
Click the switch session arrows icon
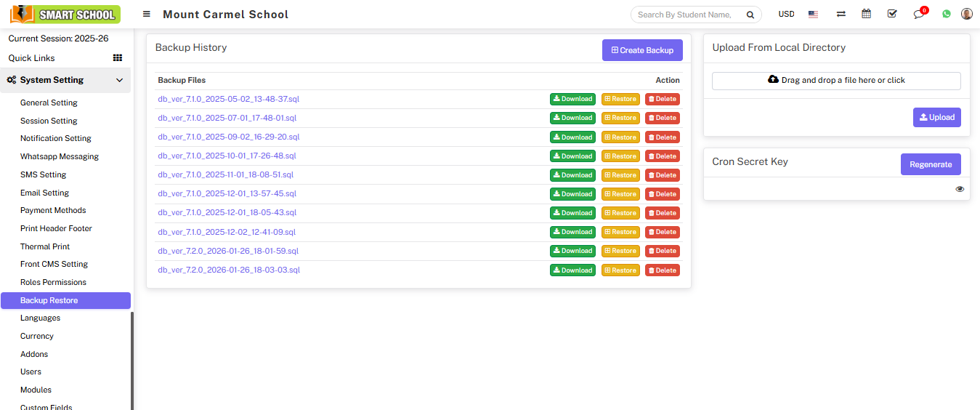(x=841, y=14)
